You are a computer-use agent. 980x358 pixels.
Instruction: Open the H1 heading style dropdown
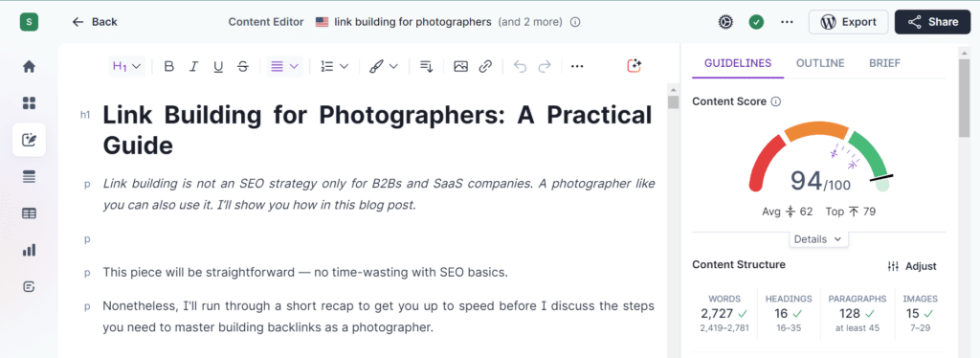(127, 66)
